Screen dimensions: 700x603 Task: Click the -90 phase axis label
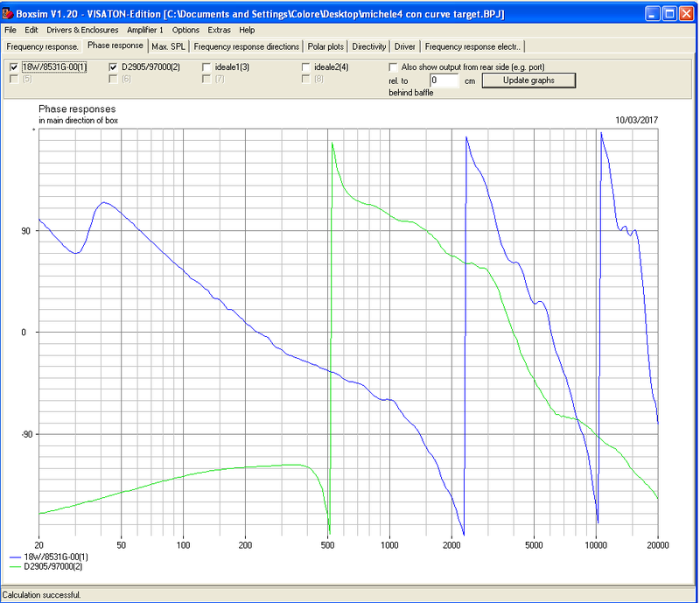tap(27, 435)
